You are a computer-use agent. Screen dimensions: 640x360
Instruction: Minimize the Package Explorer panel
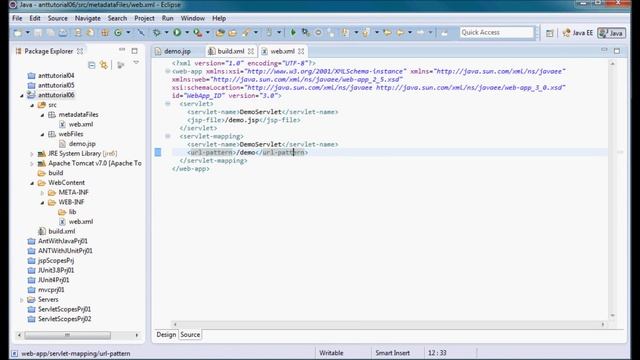click(x=122, y=50)
